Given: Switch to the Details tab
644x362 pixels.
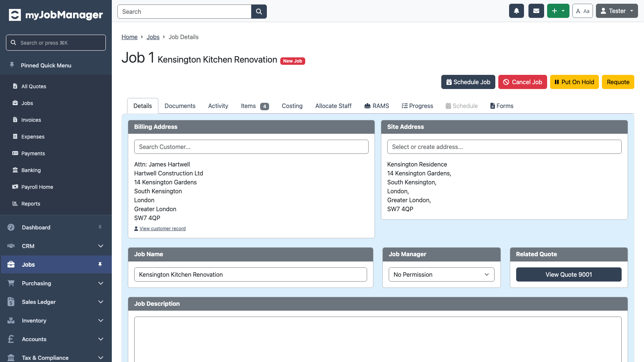Looking at the screenshot, I should [x=143, y=106].
